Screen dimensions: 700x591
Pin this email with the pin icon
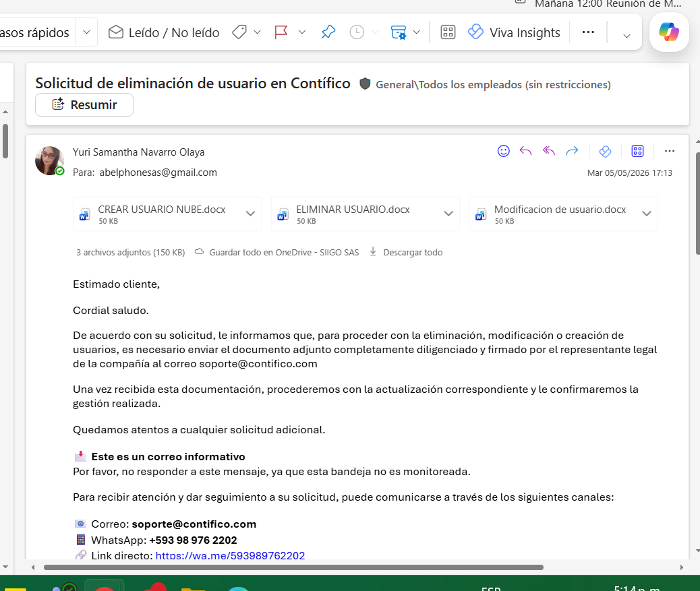point(328,32)
